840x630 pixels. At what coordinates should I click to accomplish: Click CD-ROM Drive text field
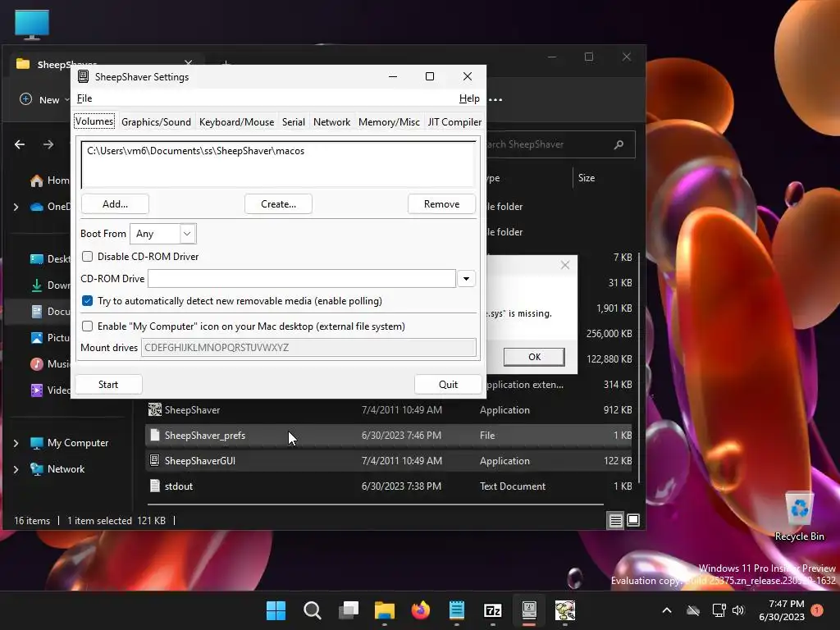click(x=302, y=279)
